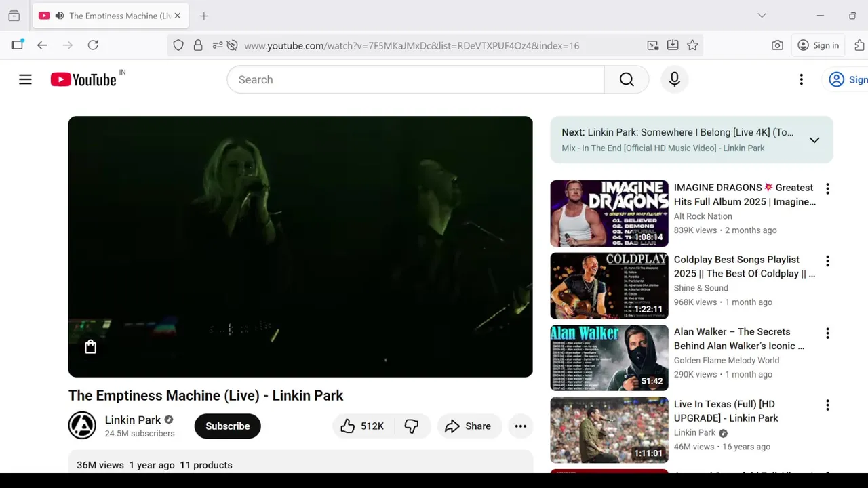
Task: Click the 11 products text
Action: [x=206, y=465]
